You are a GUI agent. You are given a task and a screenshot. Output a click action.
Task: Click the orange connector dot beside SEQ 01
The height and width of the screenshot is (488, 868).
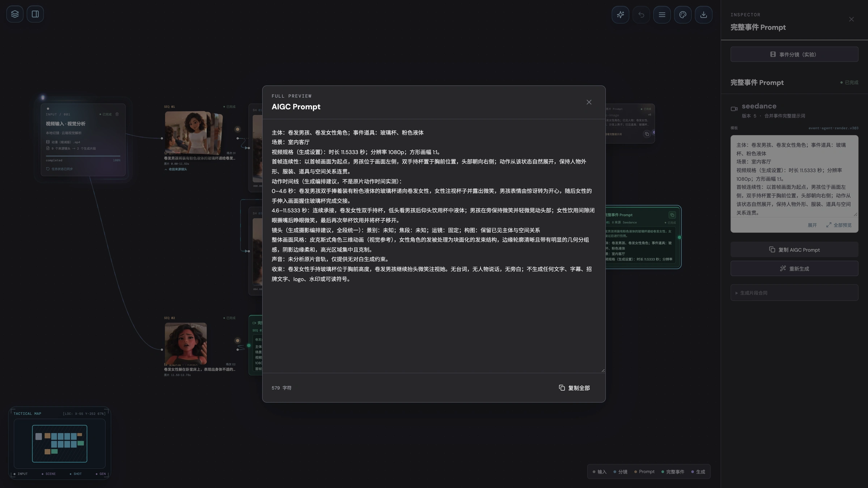(238, 129)
